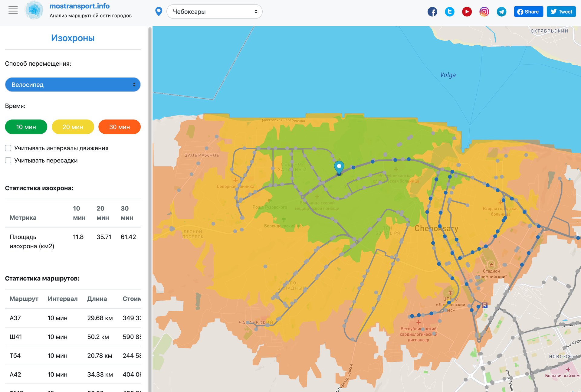Click the Facebook Share button
Screen dimensions: 581x392
pos(528,12)
